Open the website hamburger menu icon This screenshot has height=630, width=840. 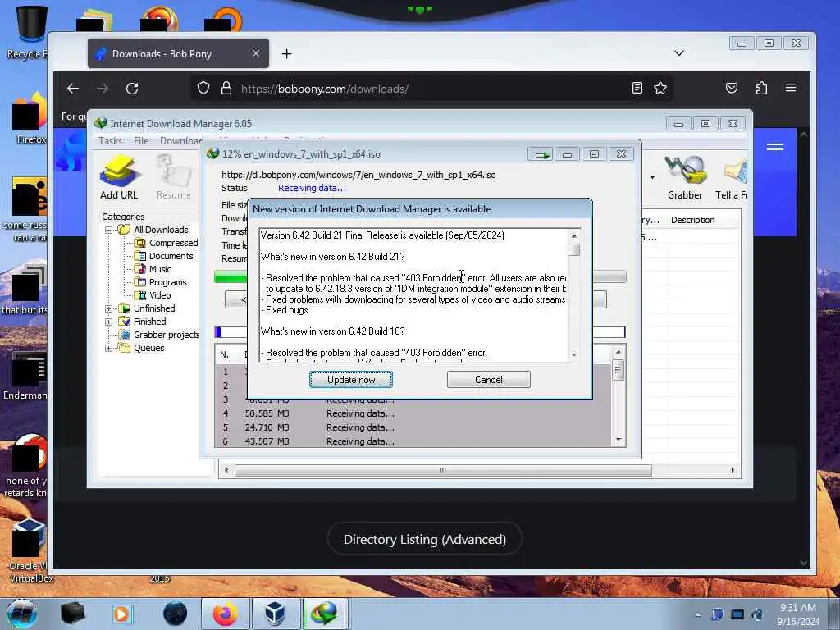click(x=775, y=147)
